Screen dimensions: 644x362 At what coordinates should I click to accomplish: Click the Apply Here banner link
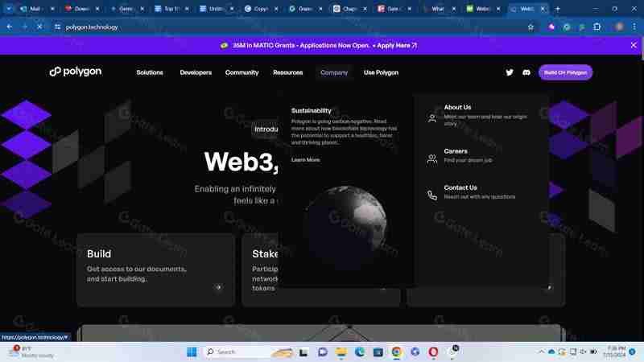(x=396, y=46)
